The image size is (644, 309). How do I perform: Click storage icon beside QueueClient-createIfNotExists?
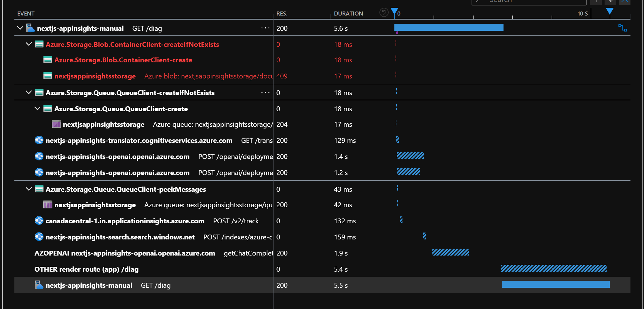(39, 93)
